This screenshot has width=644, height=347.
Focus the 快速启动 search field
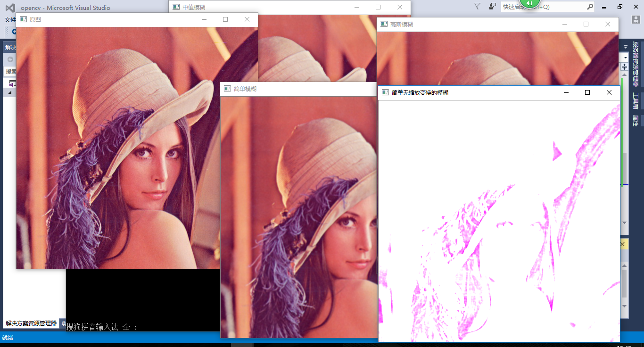coord(547,7)
